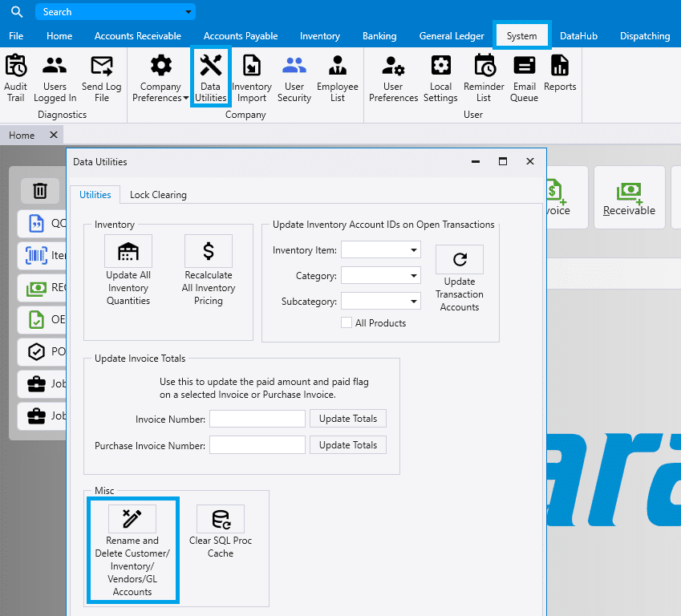This screenshot has width=681, height=616.
Task: Switch to the Lock Clearing tab
Action: coord(158,195)
